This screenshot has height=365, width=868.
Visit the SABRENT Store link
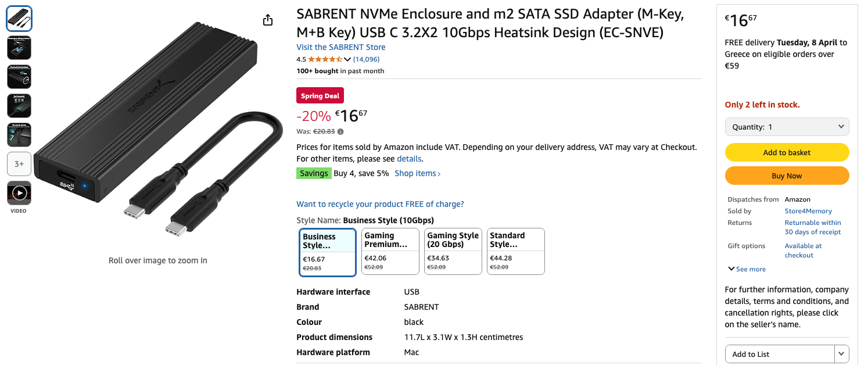click(341, 47)
